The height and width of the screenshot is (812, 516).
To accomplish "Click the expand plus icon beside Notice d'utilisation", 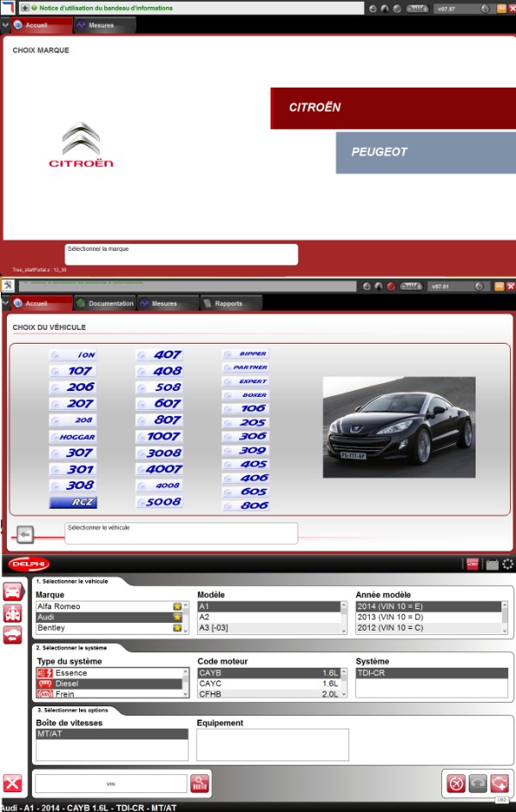I will coord(25,8).
